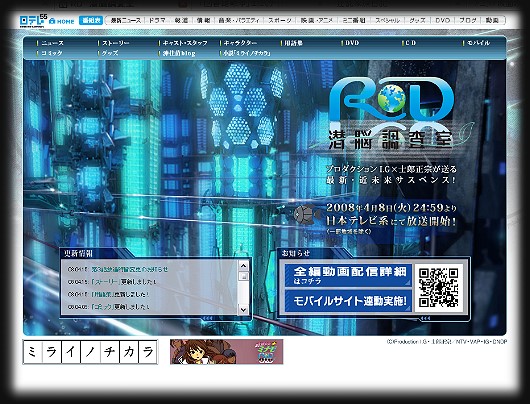
Task: Open 動画 in top navigation
Action: (492, 21)
